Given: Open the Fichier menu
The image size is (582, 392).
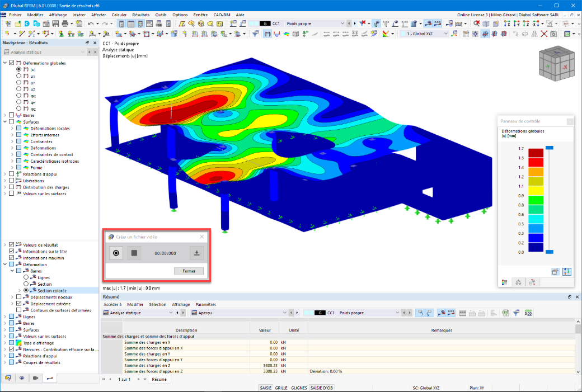Looking at the screenshot, I should [15, 15].
